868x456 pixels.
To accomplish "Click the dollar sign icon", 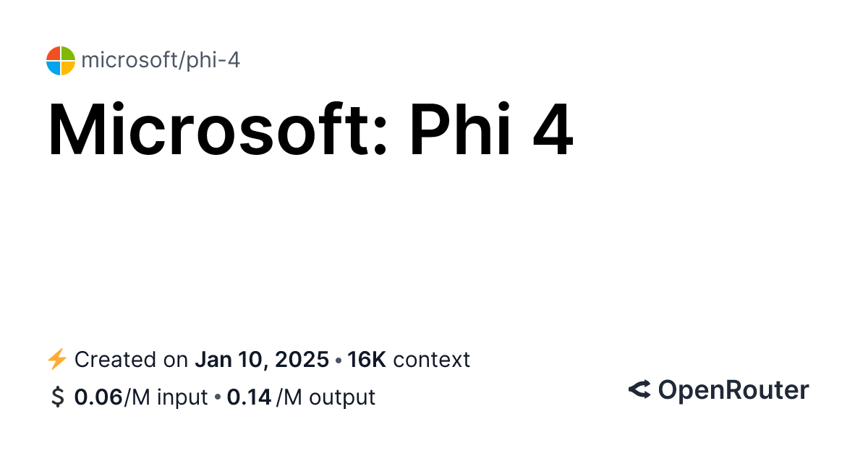I will pyautogui.click(x=57, y=397).
